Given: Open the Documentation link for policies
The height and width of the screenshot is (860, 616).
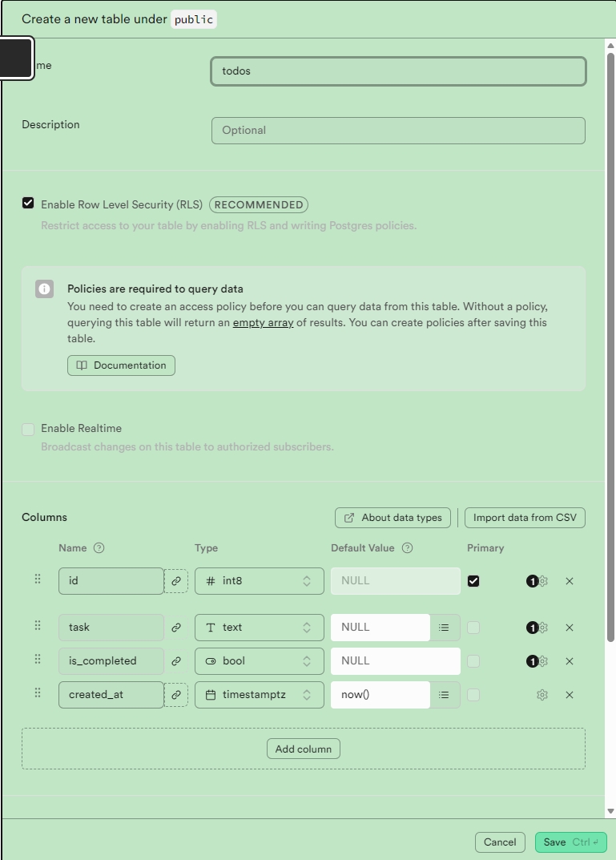Looking at the screenshot, I should point(121,365).
